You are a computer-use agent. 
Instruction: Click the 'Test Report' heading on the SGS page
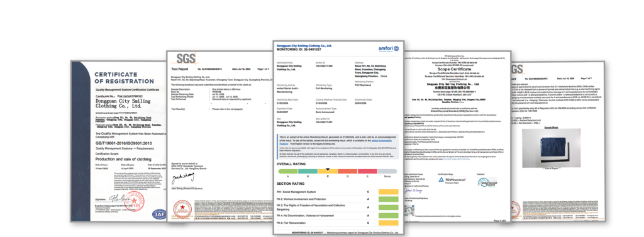tap(179, 69)
